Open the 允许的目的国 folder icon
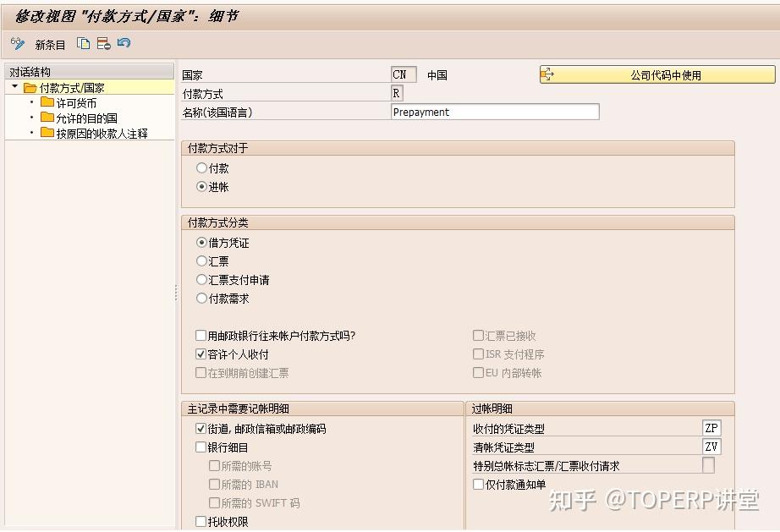This screenshot has height=532, width=780. (x=47, y=118)
